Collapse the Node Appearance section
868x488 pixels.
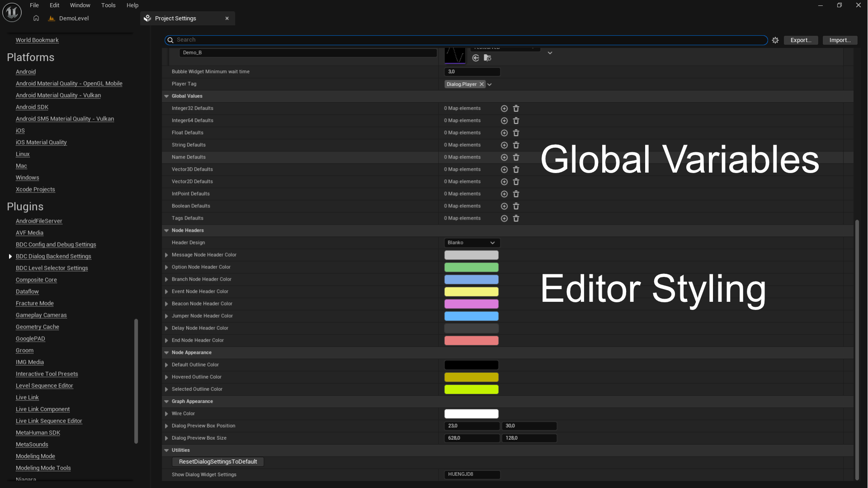point(166,352)
